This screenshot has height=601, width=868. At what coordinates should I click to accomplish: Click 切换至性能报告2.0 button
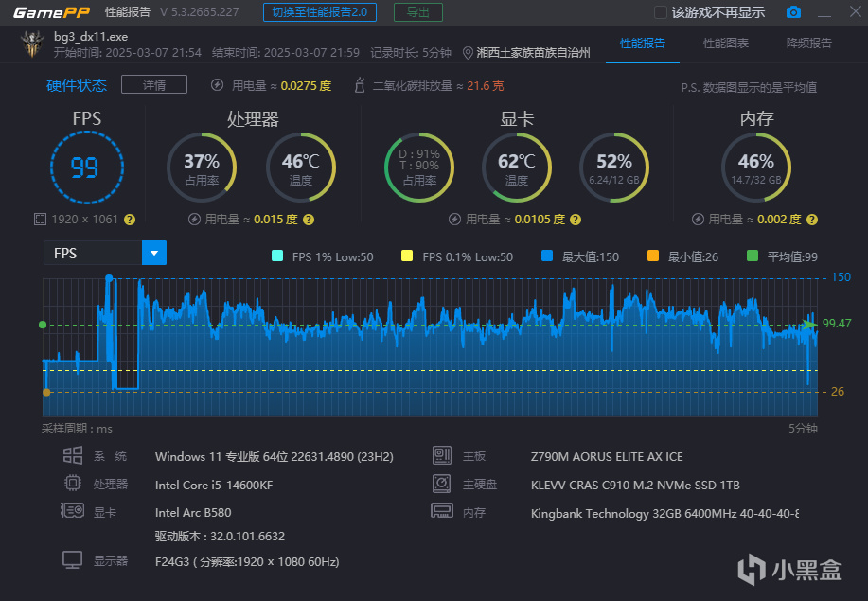[319, 12]
